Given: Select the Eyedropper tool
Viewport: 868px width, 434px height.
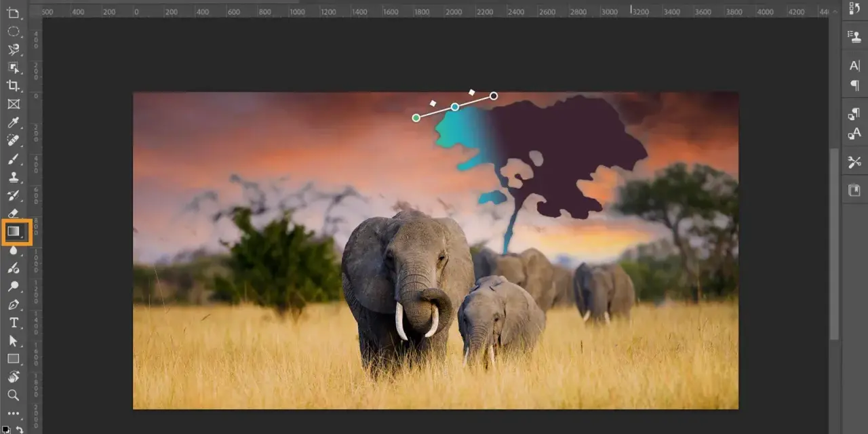Looking at the screenshot, I should tap(13, 122).
